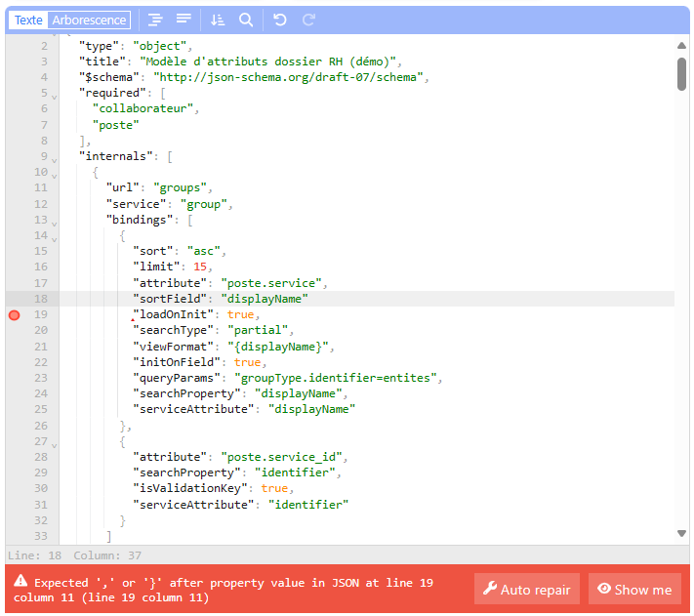
Task: Click the "displayName" value on line 18
Action: pos(265,299)
